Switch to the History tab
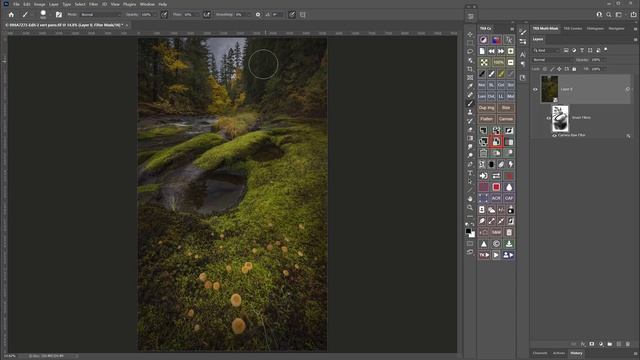 coord(576,353)
